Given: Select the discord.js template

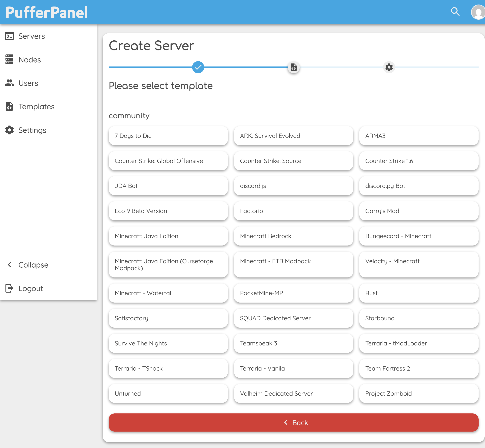Looking at the screenshot, I should (x=293, y=186).
